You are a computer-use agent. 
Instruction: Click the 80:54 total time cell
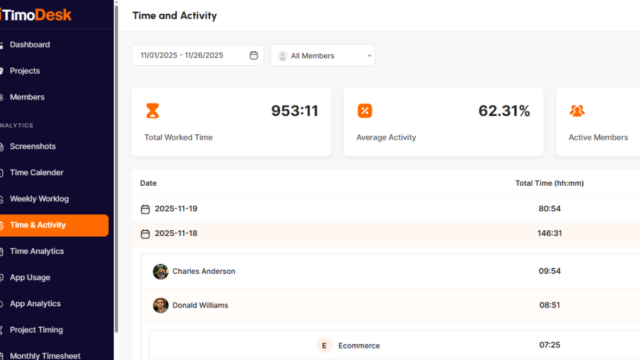coord(549,209)
